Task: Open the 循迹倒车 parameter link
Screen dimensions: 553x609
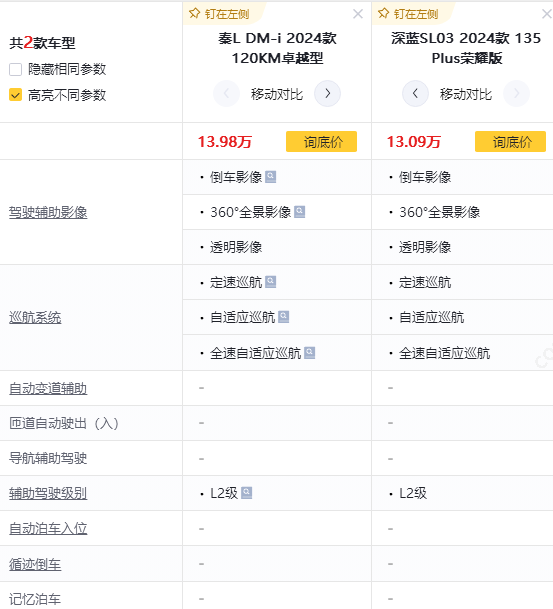Action: [x=35, y=564]
